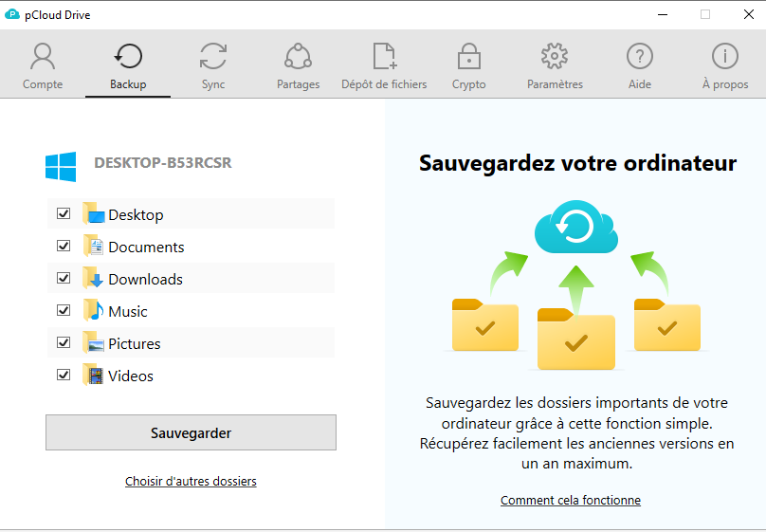Uncheck the Pictures folder checkbox

64,342
